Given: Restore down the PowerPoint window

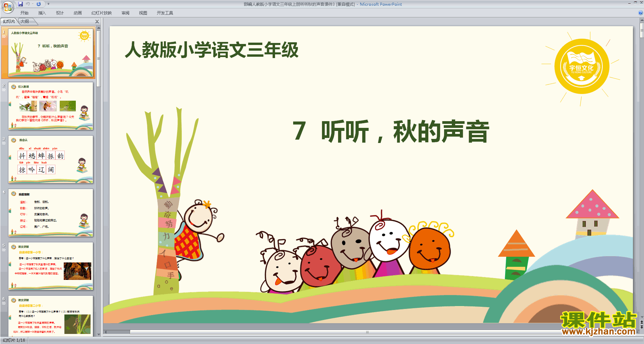Looking at the screenshot, I should click(x=635, y=3).
